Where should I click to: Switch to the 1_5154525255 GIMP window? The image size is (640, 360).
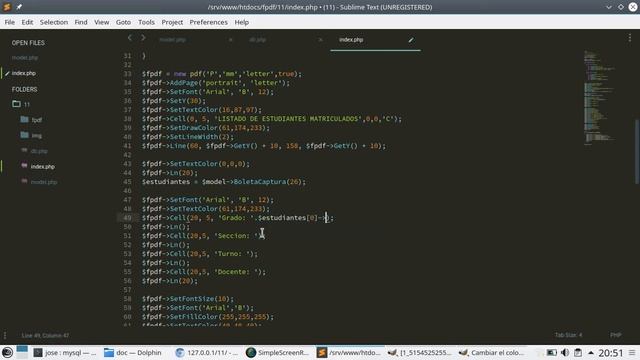tap(420, 352)
